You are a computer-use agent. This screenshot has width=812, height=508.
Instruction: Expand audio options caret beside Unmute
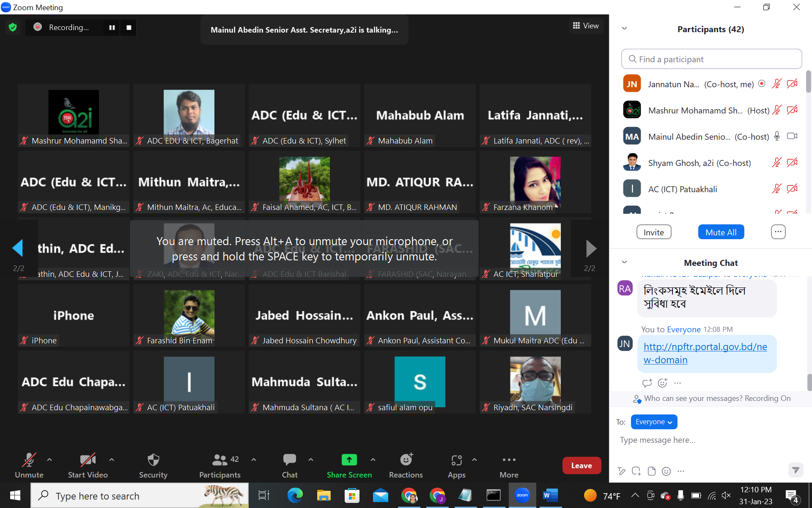coord(49,460)
